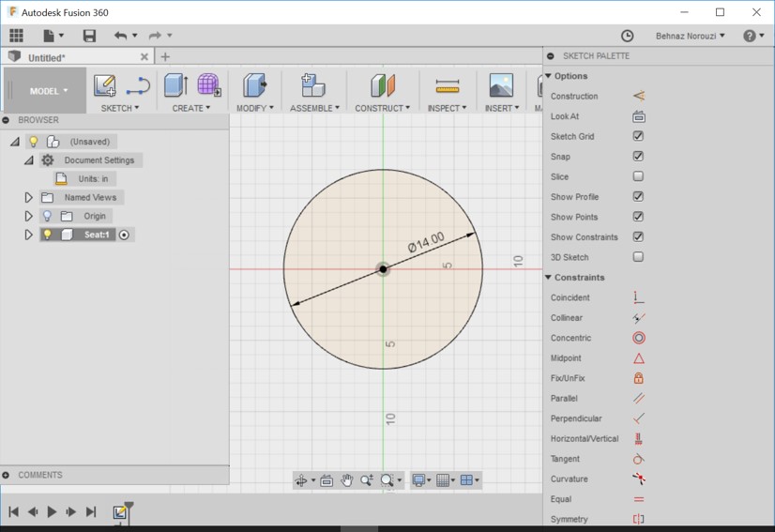This screenshot has width=775, height=532.
Task: Click the Look At navigation bar icon
Action: (x=327, y=480)
